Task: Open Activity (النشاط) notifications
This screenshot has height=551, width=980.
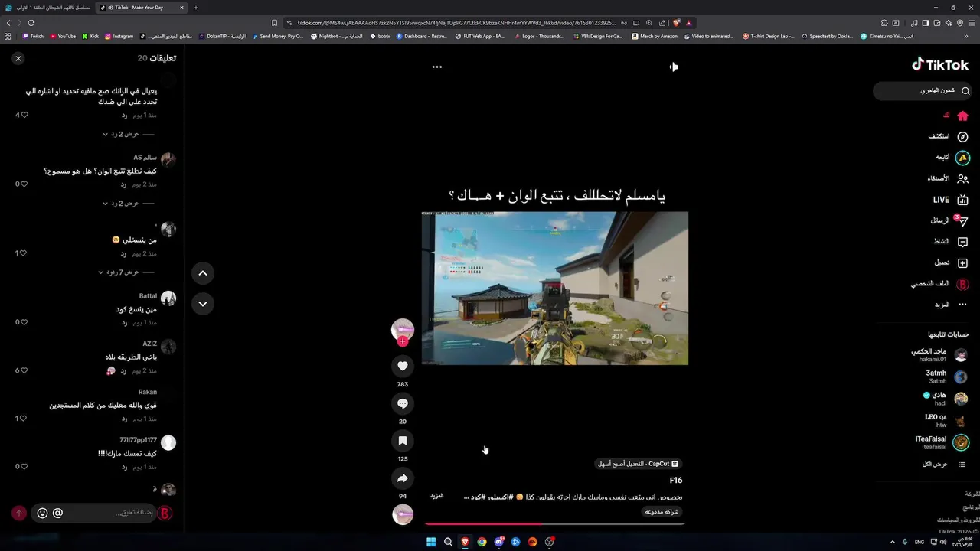Action: (950, 241)
